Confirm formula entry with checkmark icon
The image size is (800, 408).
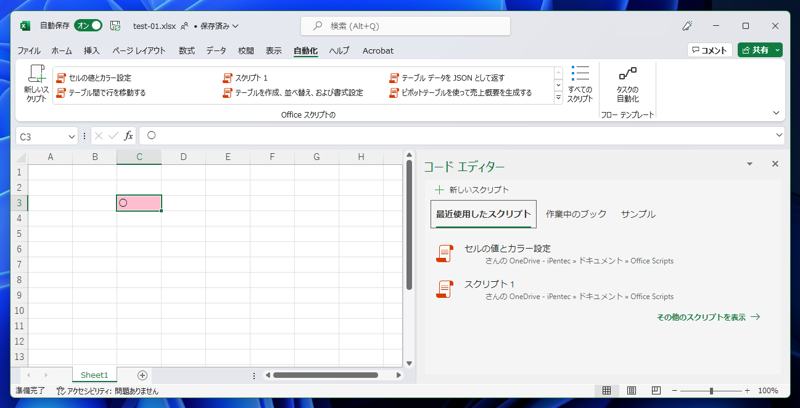point(113,136)
